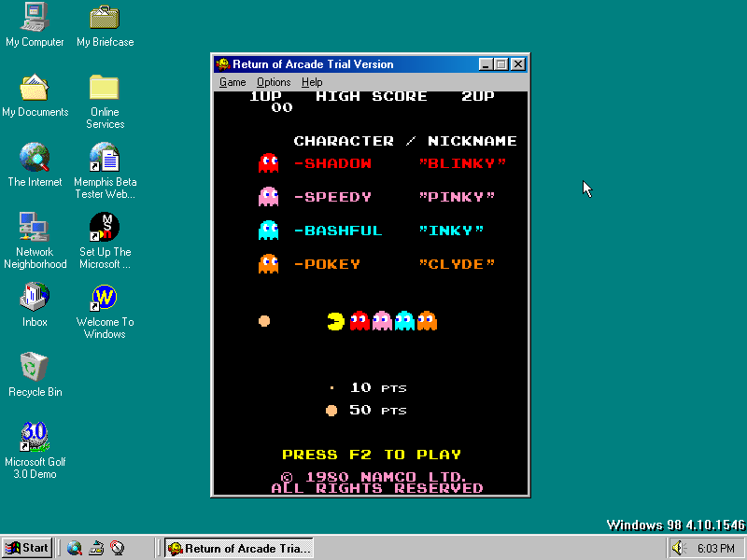
Task: Click the 50 PTS power pellet
Action: [x=331, y=410]
